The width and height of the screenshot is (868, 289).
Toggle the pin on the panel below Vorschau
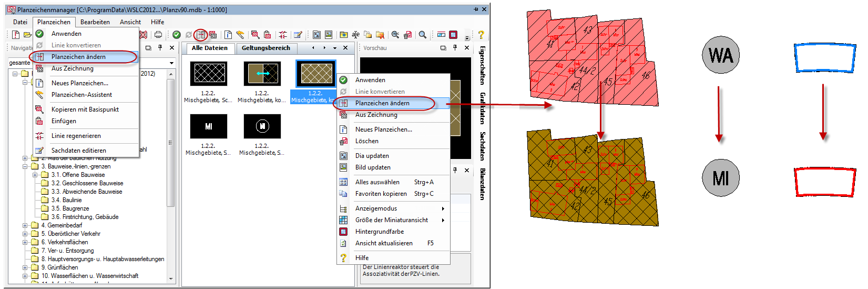coord(455,170)
